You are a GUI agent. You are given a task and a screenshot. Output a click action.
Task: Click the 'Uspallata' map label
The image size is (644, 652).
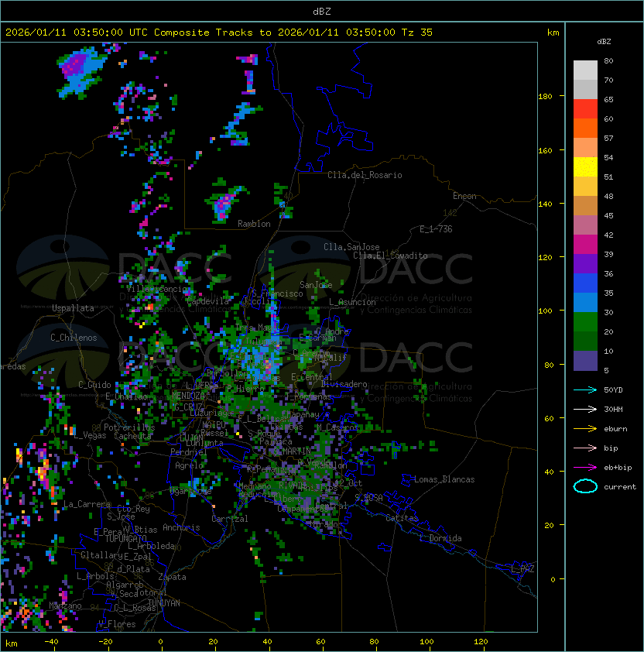(73, 308)
